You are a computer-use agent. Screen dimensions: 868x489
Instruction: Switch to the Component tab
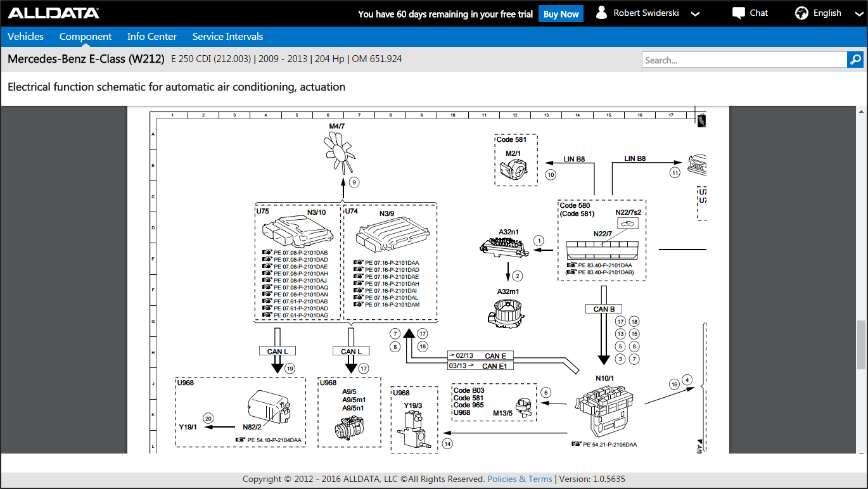coord(86,37)
